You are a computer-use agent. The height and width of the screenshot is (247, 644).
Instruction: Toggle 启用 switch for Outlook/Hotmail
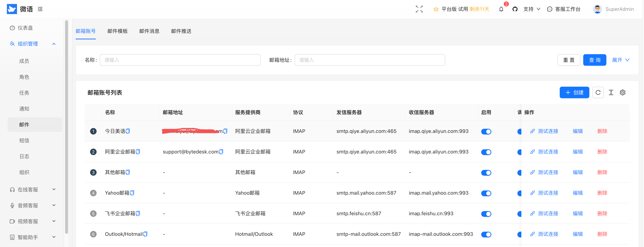pyautogui.click(x=486, y=235)
